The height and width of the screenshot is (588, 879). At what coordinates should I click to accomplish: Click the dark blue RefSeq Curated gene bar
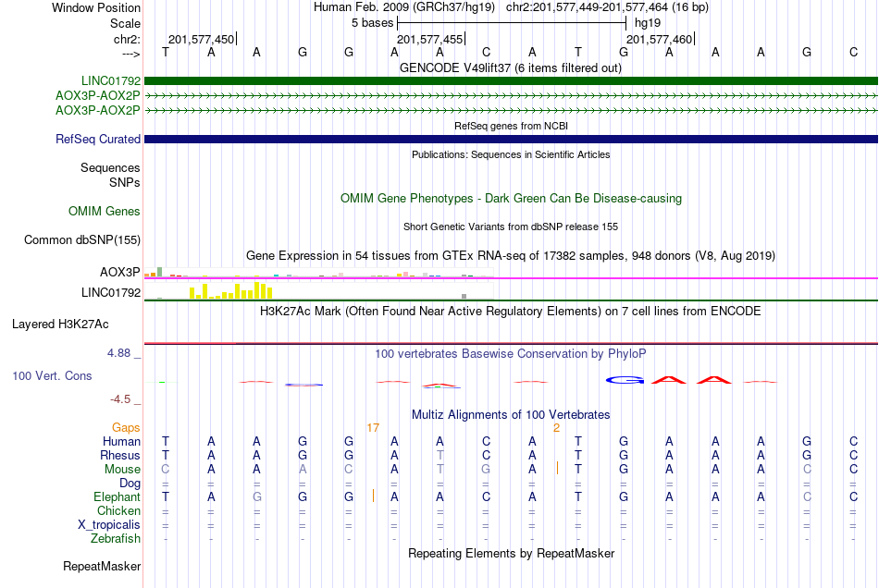[511, 139]
